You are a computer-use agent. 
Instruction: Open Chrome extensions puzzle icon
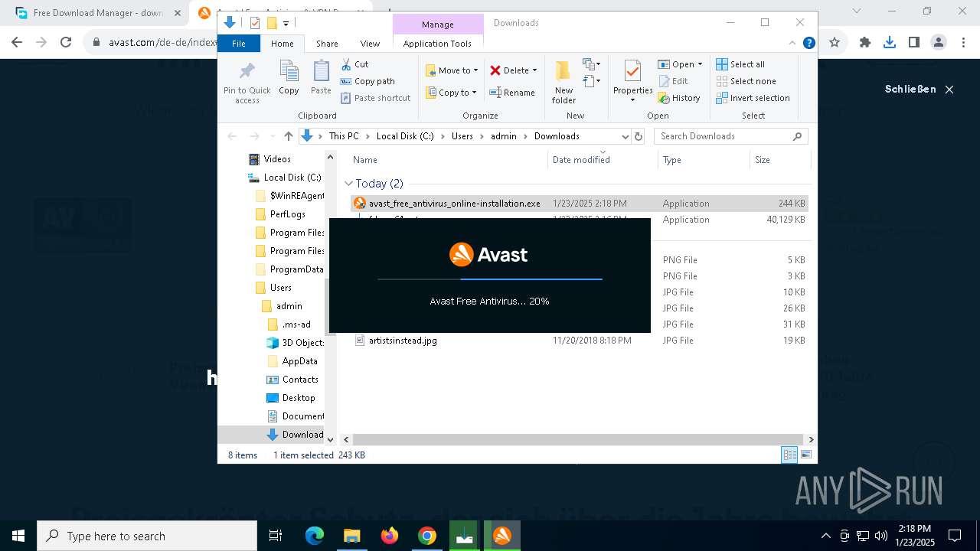pos(865,43)
